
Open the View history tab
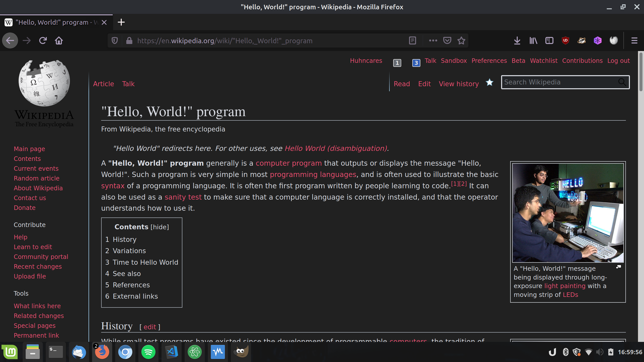point(459,84)
